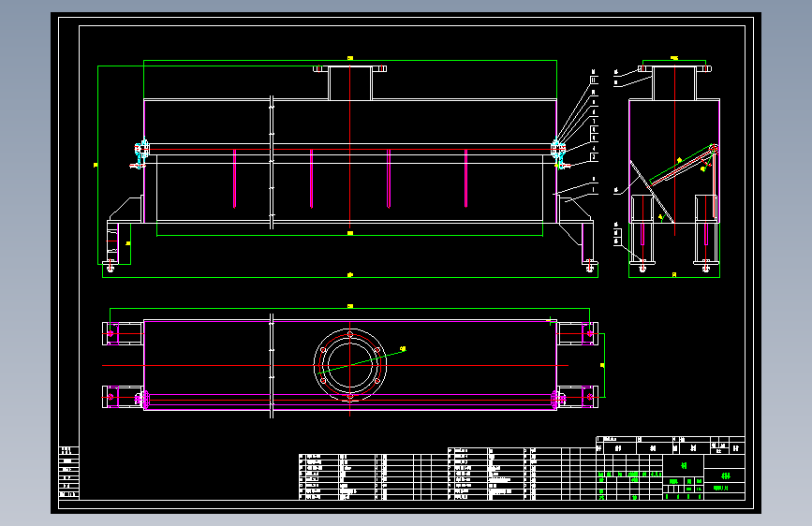The height and width of the screenshot is (526, 812).
Task: Click the middle parts list table
Action: tap(522, 474)
